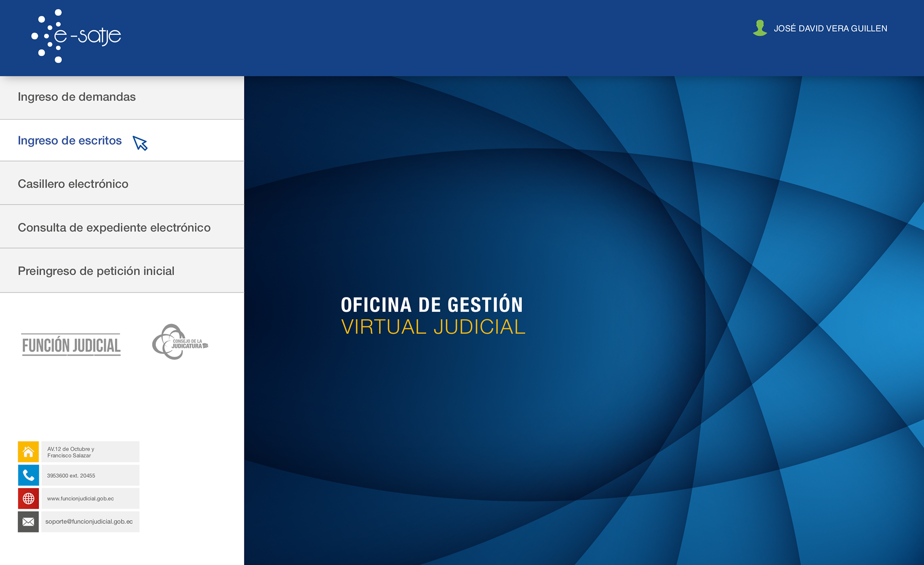The image size is (924, 565).
Task: Click the Consejo de la Judicatura logo
Action: 180,342
